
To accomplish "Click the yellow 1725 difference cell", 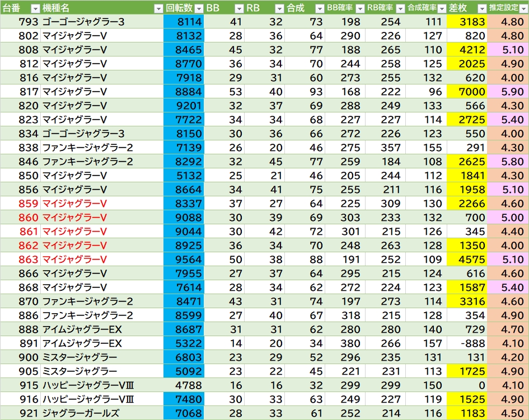I will point(467,371).
